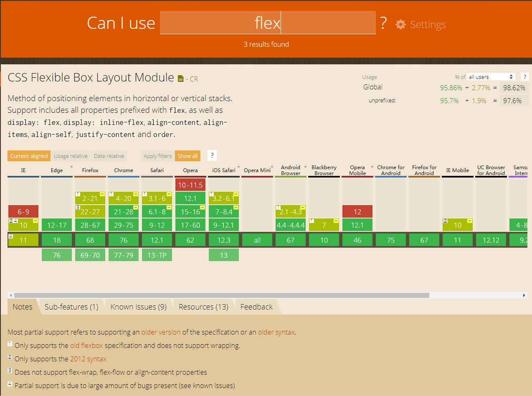Click the CR status label
532x396 pixels.
194,79
